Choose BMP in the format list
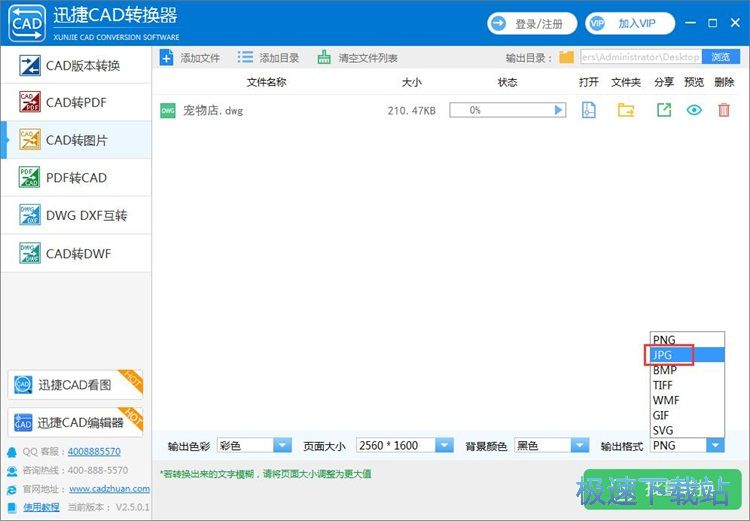Viewport: 750px width, 521px height. click(x=687, y=370)
